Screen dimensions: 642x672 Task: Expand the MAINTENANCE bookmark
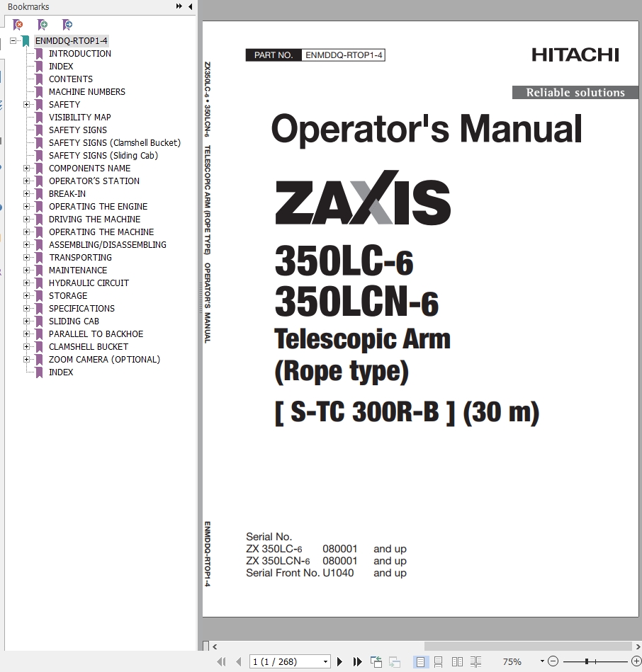pyautogui.click(x=26, y=270)
